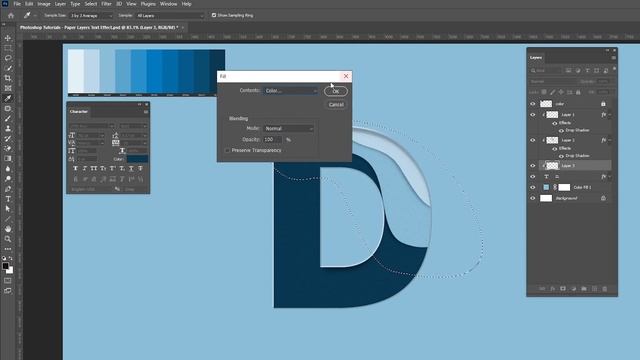Select the Color Fill 1 layer mask thumbnail
Image resolution: width=640 pixels, height=360 pixels.
tap(564, 187)
